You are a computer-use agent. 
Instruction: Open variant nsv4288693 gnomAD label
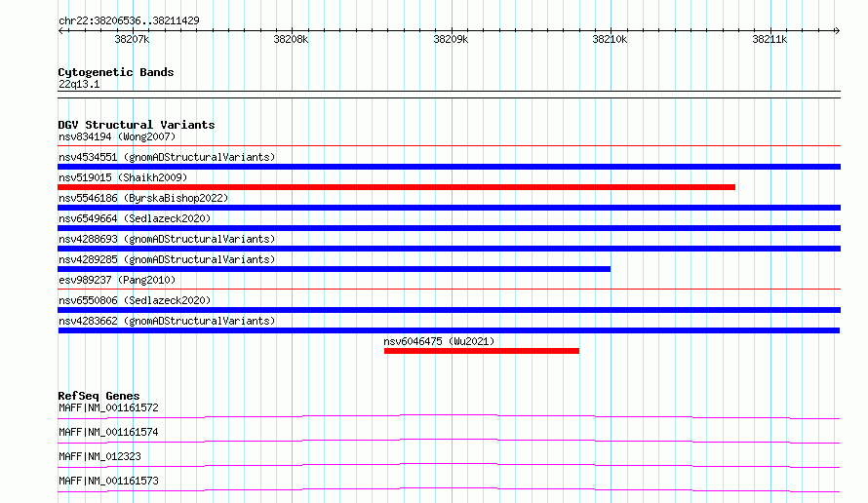coord(167,239)
